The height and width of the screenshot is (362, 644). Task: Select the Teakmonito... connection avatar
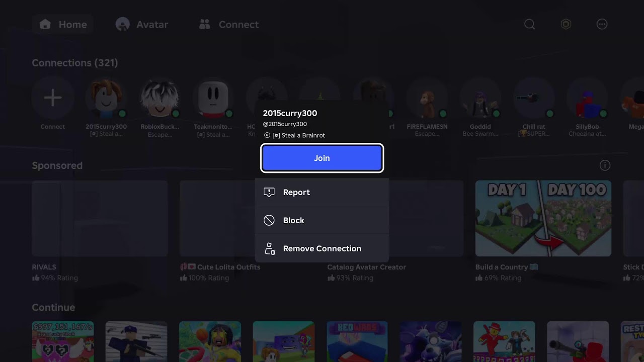pos(213,98)
